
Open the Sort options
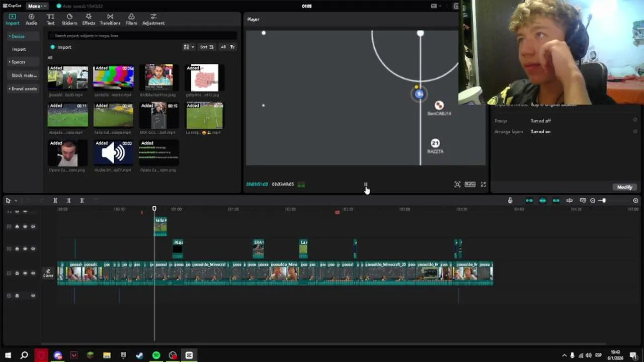pos(206,47)
